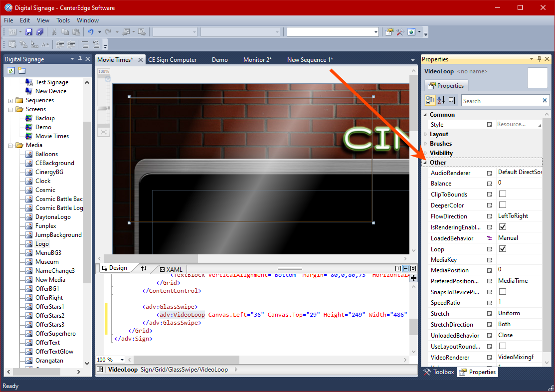Toggle the DeeperColor checkbox
The height and width of the screenshot is (392, 555).
(503, 205)
